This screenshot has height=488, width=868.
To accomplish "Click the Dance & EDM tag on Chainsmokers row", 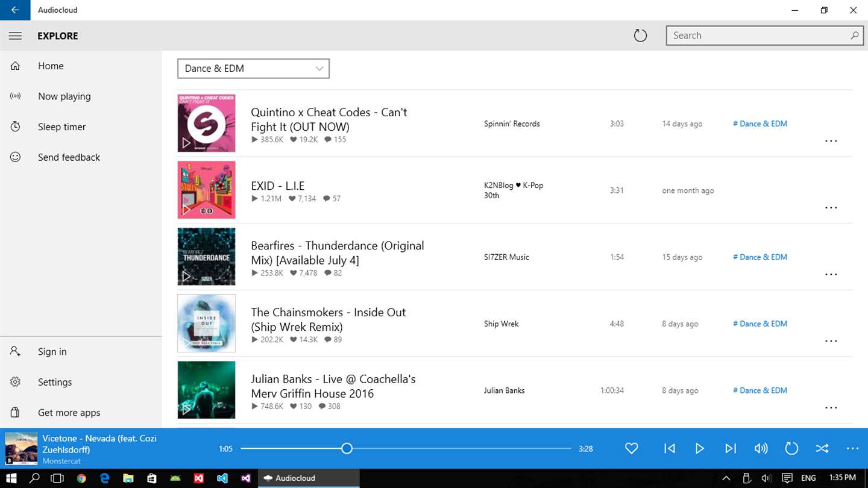I will [x=760, y=324].
